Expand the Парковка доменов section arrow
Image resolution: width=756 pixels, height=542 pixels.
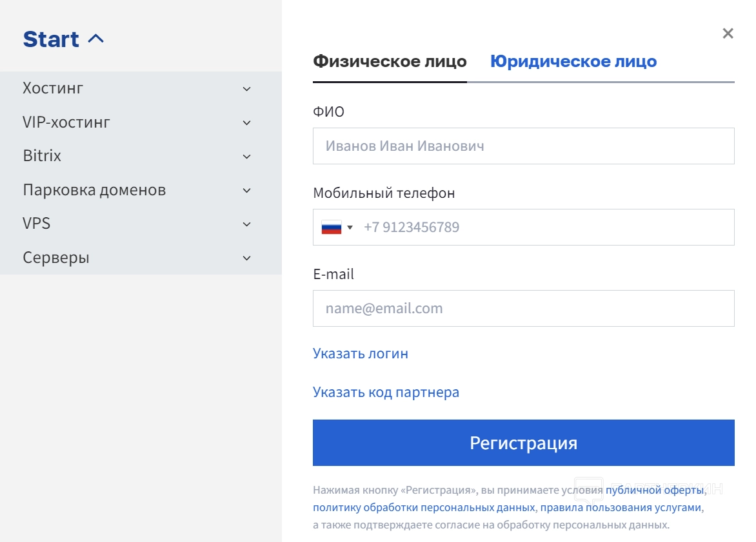246,190
